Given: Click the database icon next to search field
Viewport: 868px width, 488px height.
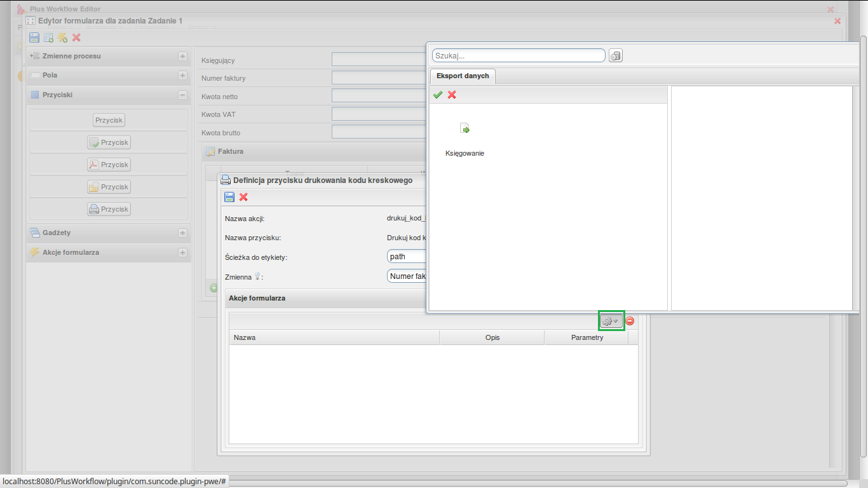Looking at the screenshot, I should coord(615,56).
